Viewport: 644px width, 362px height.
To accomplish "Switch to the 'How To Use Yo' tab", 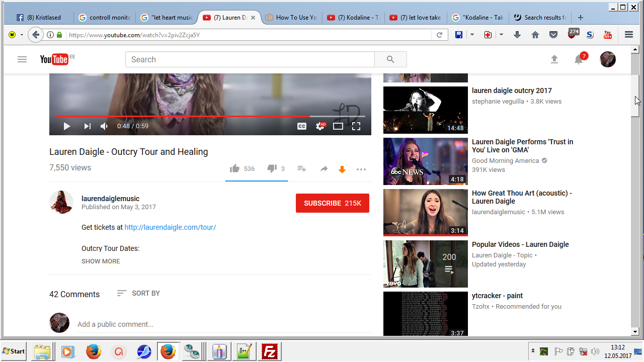I will (x=291, y=18).
